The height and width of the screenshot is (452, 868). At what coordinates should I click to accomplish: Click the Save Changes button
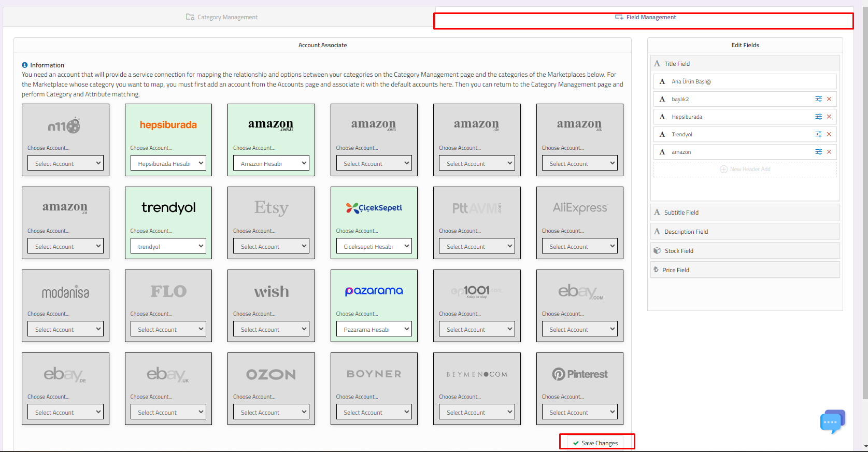click(596, 443)
